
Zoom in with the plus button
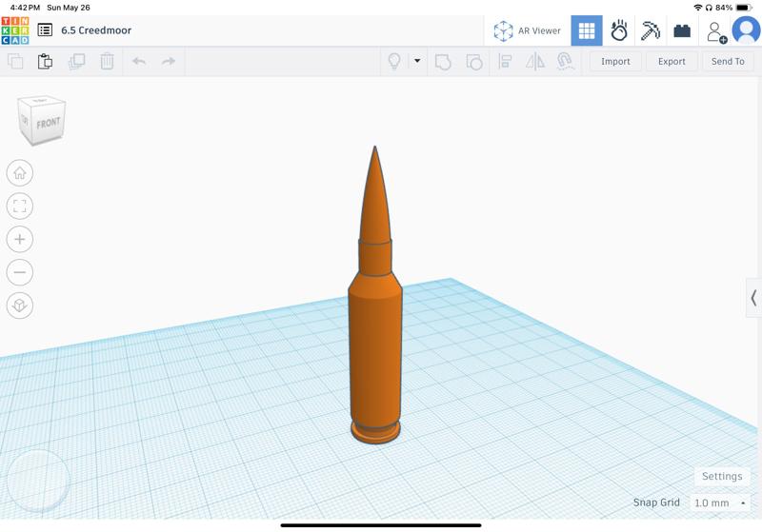tap(20, 239)
